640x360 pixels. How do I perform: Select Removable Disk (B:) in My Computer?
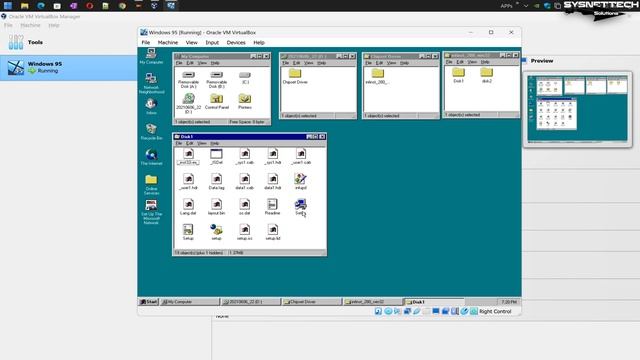[x=216, y=79]
